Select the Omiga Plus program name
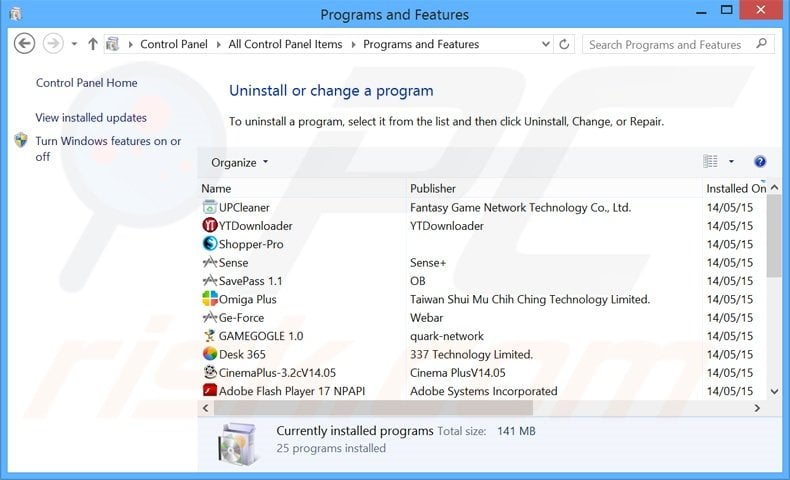Viewport: 790px width, 480px height. (x=247, y=299)
